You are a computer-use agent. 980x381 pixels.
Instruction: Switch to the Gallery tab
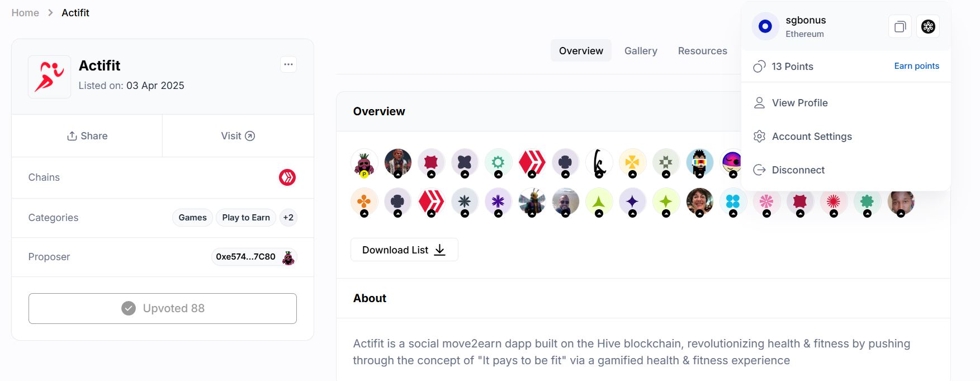(x=641, y=51)
